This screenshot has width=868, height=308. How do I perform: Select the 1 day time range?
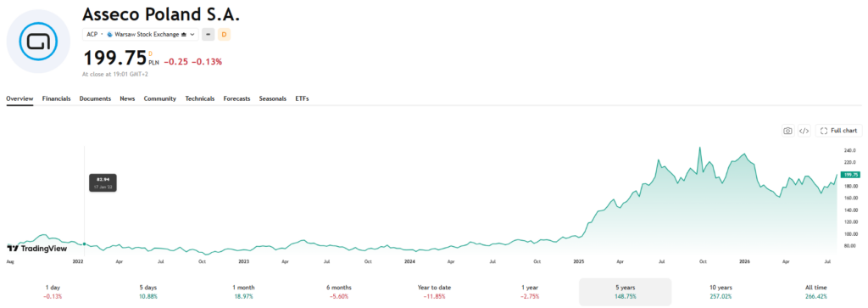(x=53, y=292)
